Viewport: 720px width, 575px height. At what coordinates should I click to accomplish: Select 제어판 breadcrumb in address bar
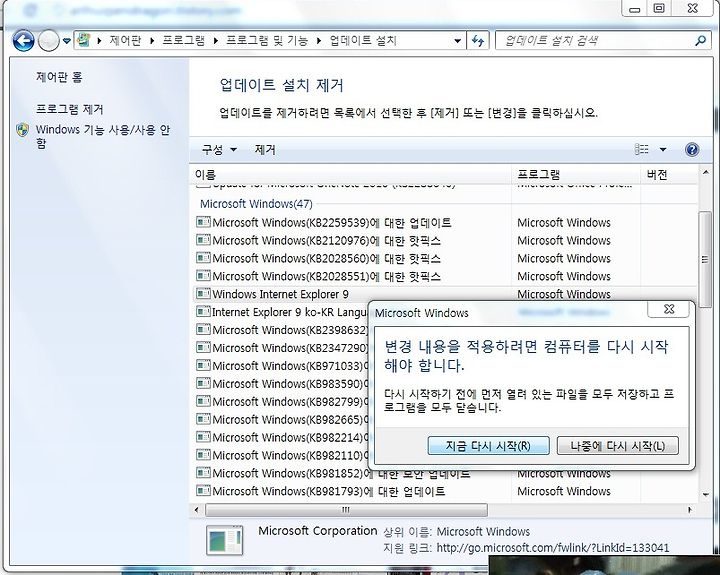[125, 40]
